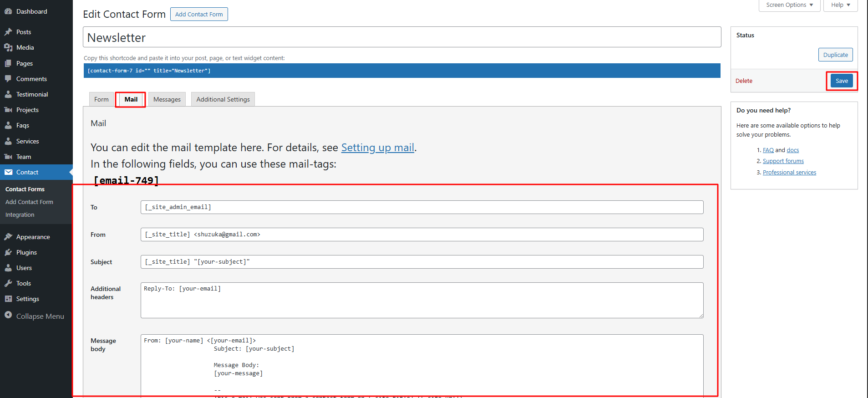The width and height of the screenshot is (868, 398).
Task: Click the Tools wrench icon
Action: (8, 283)
